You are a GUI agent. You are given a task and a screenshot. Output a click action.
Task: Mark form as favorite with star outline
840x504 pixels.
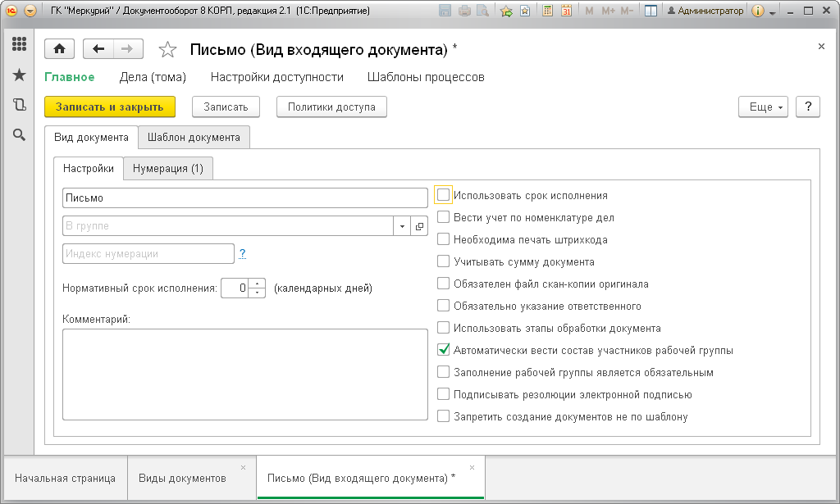coord(167,50)
